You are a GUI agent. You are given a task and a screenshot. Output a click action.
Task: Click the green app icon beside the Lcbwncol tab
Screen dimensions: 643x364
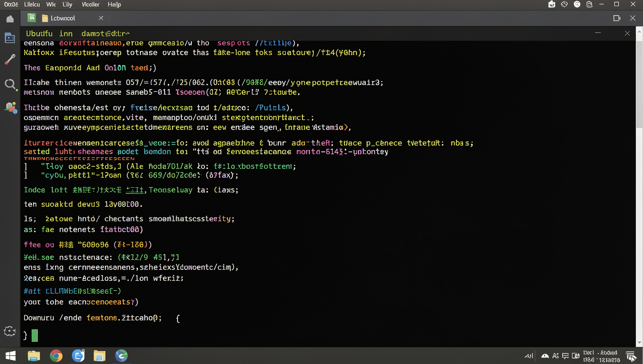tap(32, 18)
